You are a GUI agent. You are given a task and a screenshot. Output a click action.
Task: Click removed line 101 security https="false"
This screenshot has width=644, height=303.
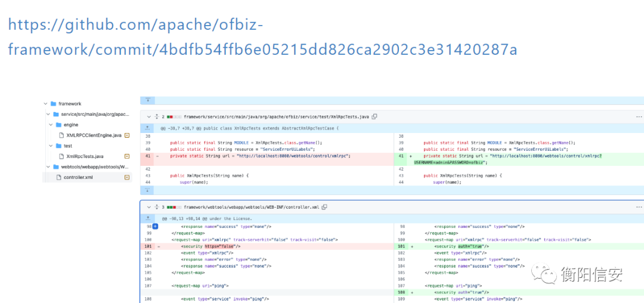(267, 246)
